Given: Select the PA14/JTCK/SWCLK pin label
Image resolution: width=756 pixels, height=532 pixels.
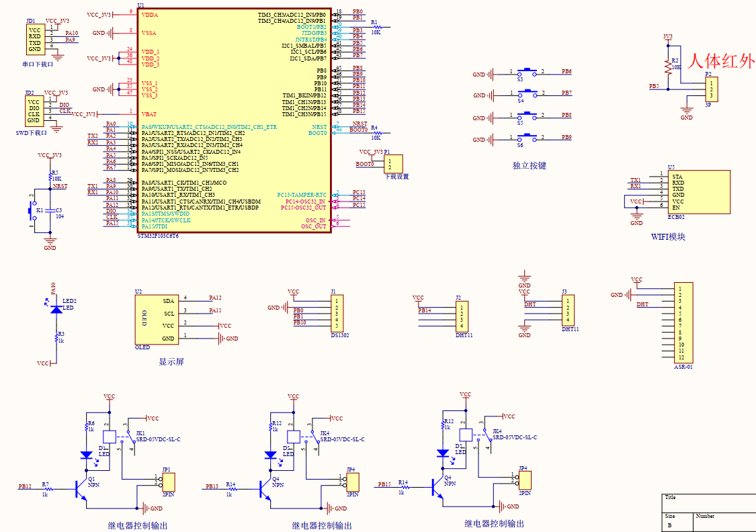Looking at the screenshot, I should pyautogui.click(x=167, y=220).
